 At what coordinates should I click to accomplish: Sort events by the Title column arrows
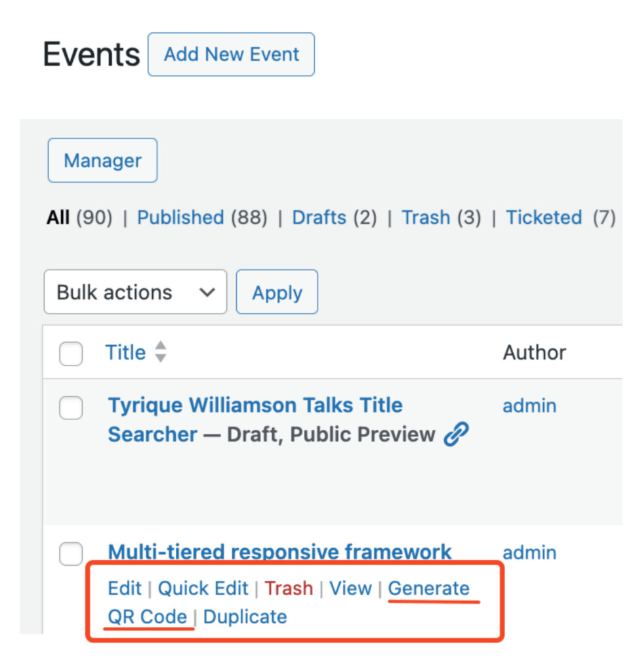pyautogui.click(x=161, y=352)
